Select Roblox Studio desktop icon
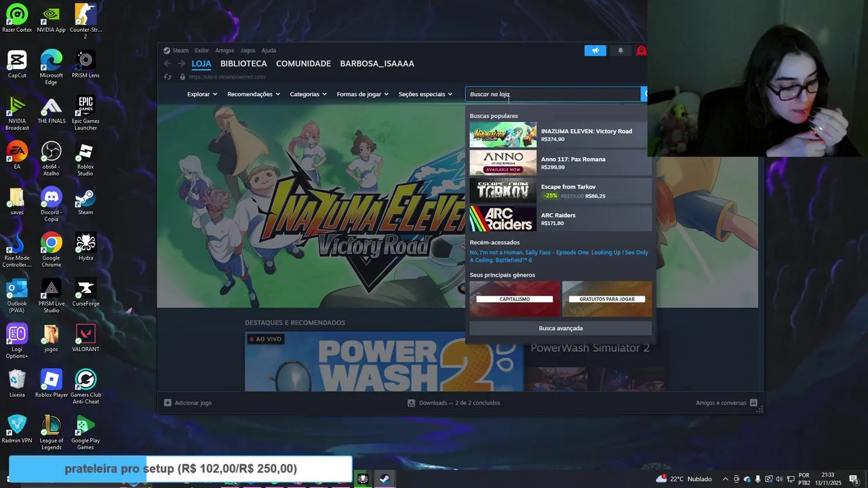This screenshot has width=868, height=488. click(85, 159)
